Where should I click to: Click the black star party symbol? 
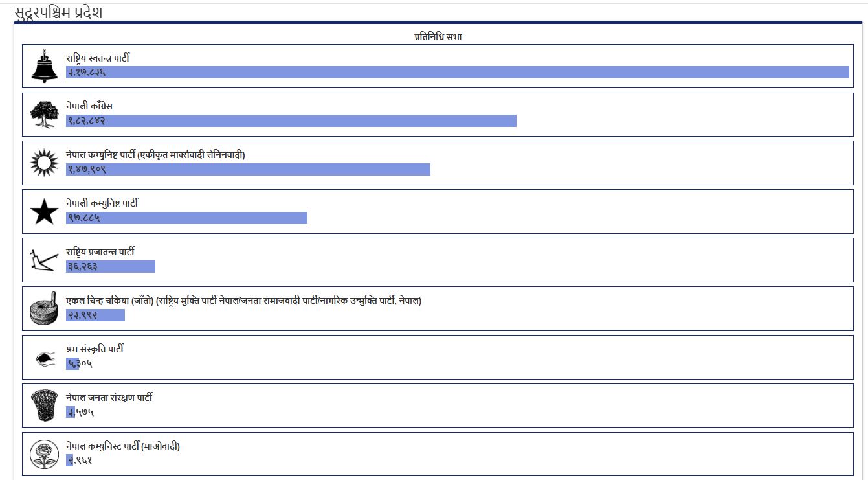point(44,212)
